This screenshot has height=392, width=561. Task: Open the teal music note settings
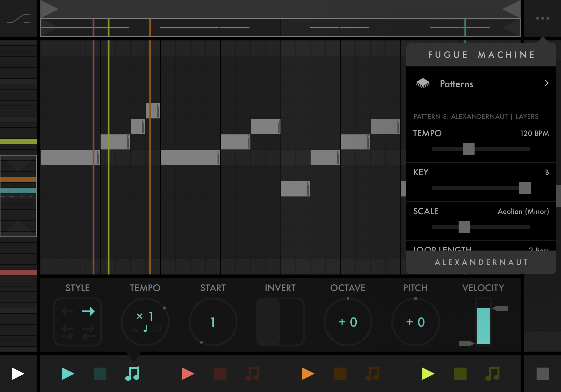pos(132,373)
